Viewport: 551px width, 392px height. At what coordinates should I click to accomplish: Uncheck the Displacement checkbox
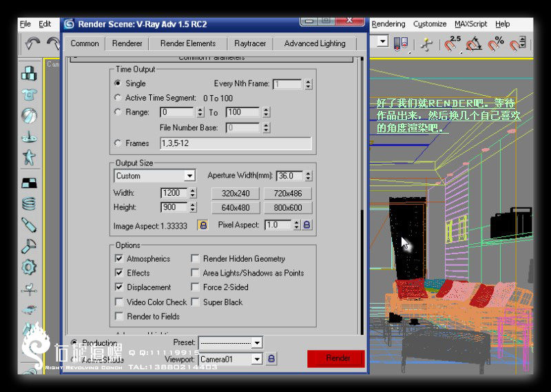(119, 287)
